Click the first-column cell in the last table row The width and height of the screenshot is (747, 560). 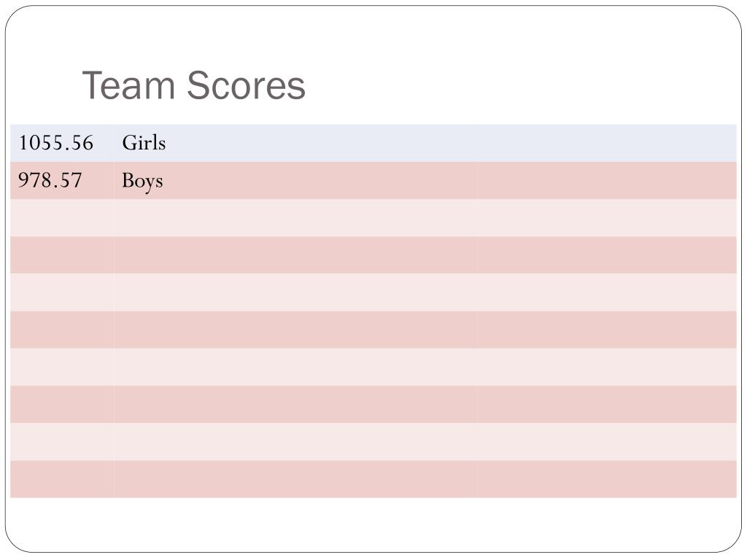(x=62, y=479)
